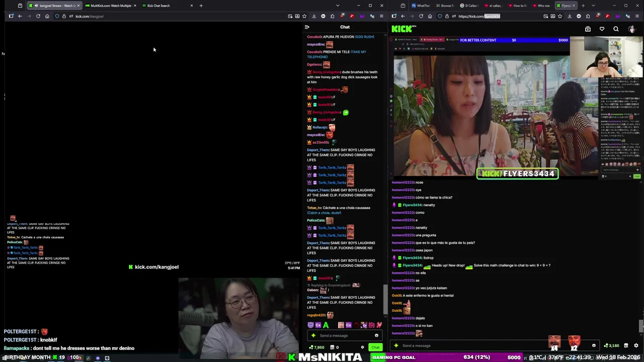The width and height of the screenshot is (644, 362).
Task: Select the purple devil emote in quick emote bar
Action: (x=310, y=325)
